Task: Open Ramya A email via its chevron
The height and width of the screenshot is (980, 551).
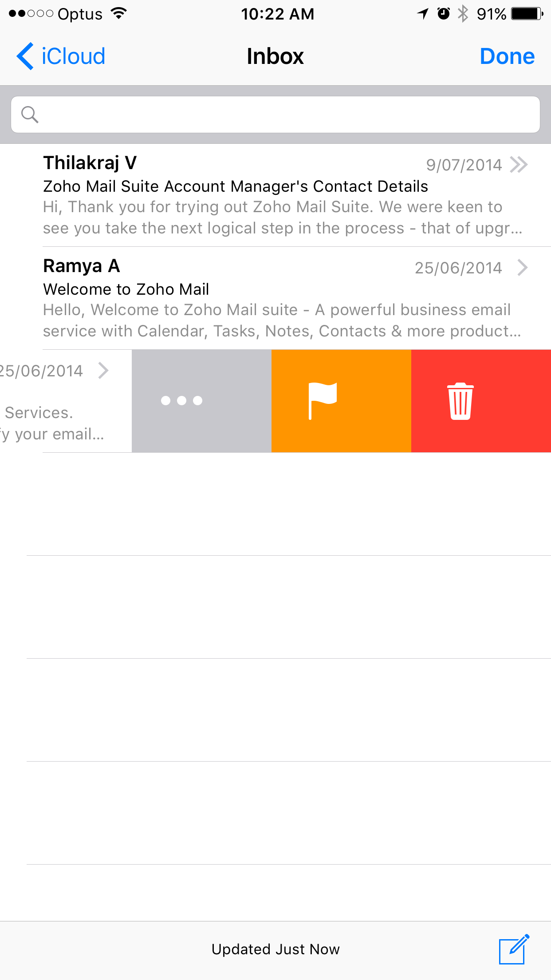Action: click(x=523, y=268)
